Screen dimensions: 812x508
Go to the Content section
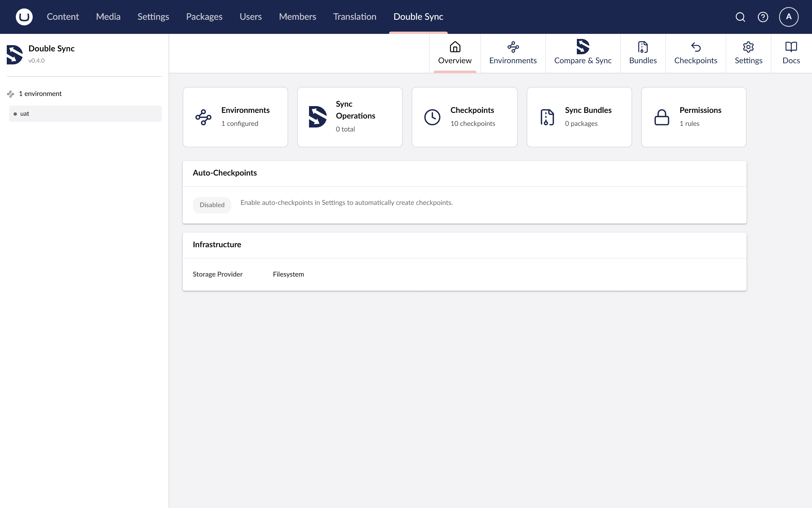click(x=63, y=17)
